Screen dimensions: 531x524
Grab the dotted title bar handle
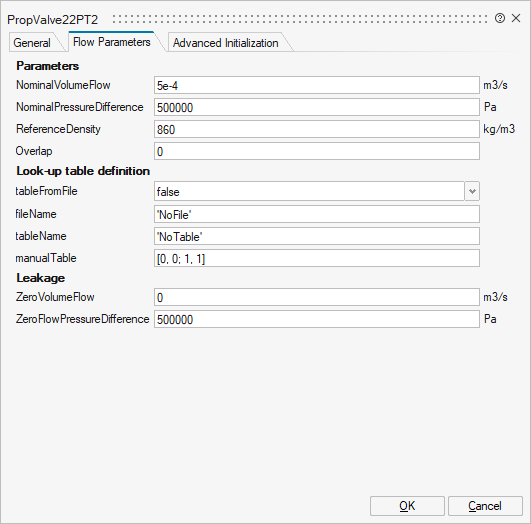point(300,19)
